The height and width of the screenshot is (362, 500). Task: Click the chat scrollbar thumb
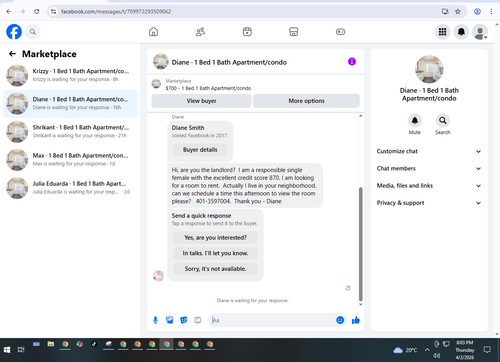[360, 244]
